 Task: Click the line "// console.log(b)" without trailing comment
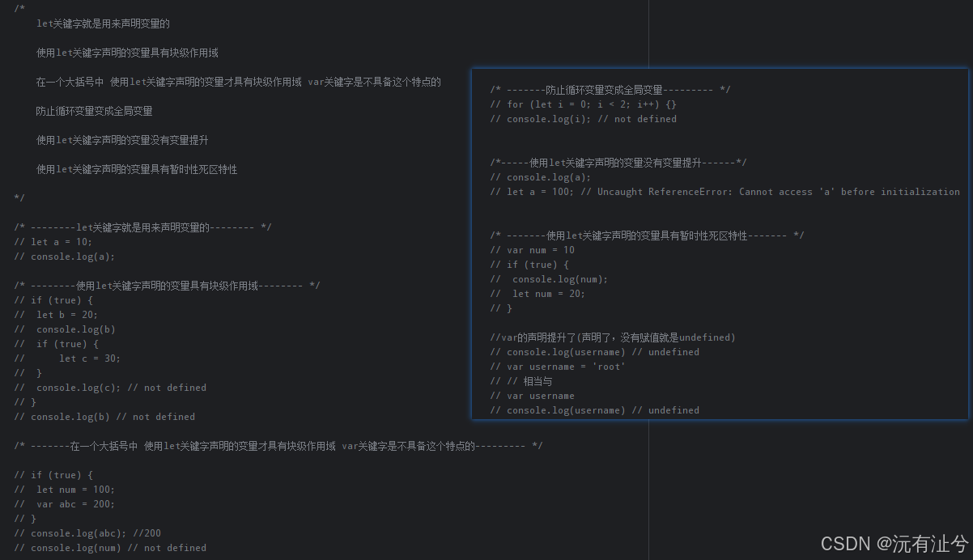click(65, 329)
